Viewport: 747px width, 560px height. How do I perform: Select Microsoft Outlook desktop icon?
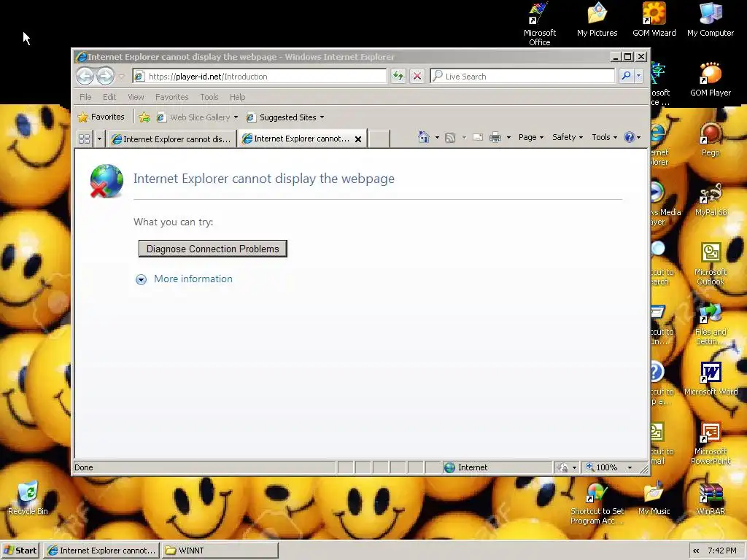(711, 264)
